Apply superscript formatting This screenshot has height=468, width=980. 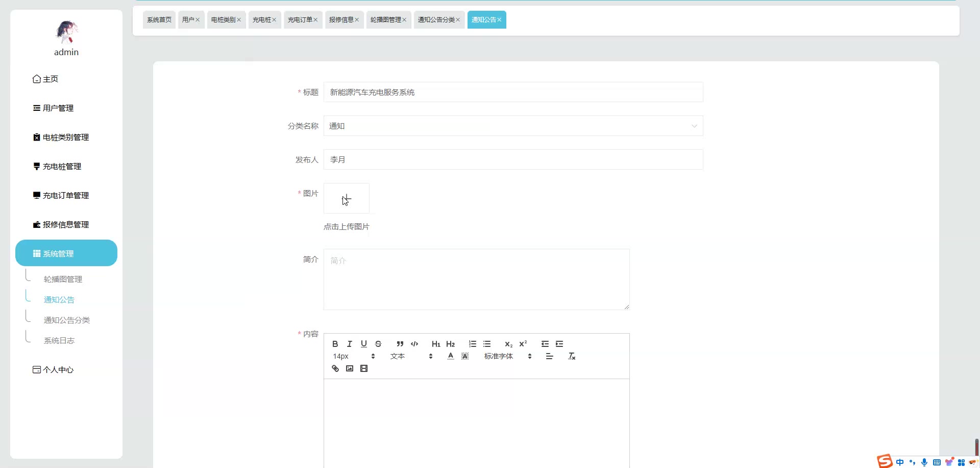[x=523, y=344]
